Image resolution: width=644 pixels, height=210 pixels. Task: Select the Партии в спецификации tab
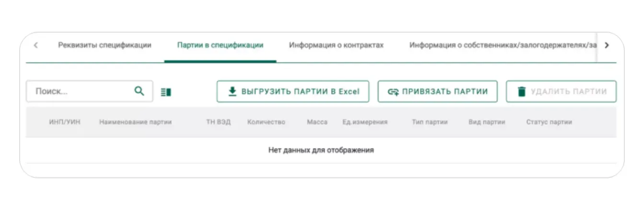[x=220, y=46]
